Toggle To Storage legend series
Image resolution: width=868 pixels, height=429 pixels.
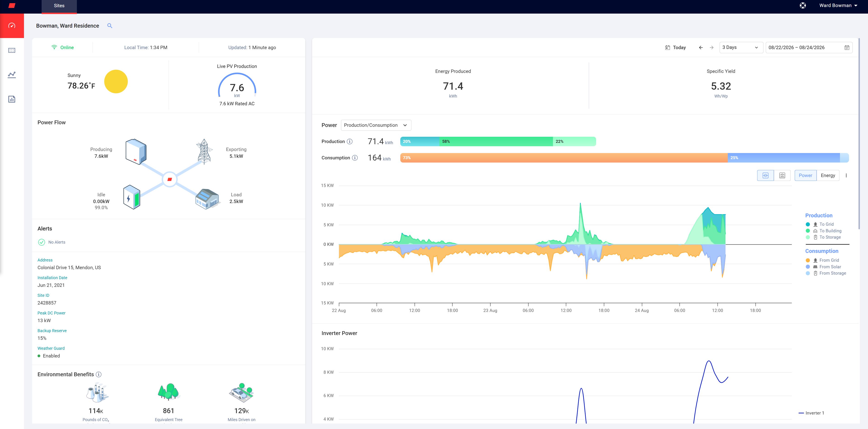pyautogui.click(x=823, y=237)
